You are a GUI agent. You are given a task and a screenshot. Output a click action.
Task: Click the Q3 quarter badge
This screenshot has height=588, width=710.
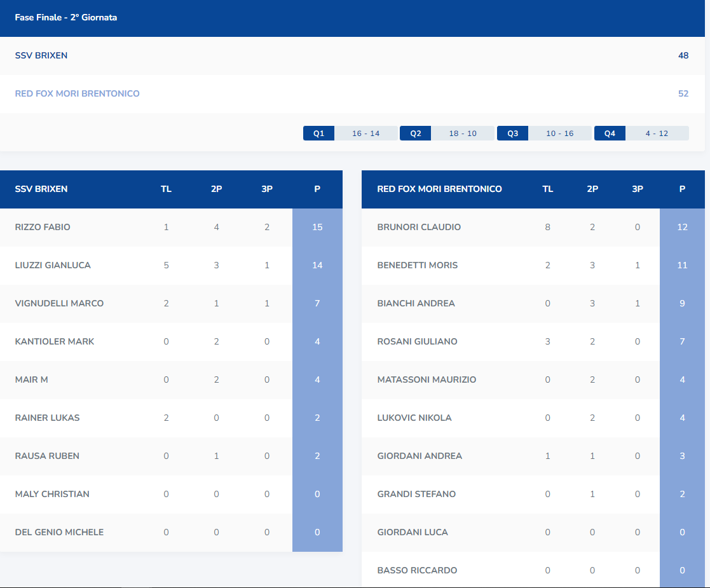point(512,133)
